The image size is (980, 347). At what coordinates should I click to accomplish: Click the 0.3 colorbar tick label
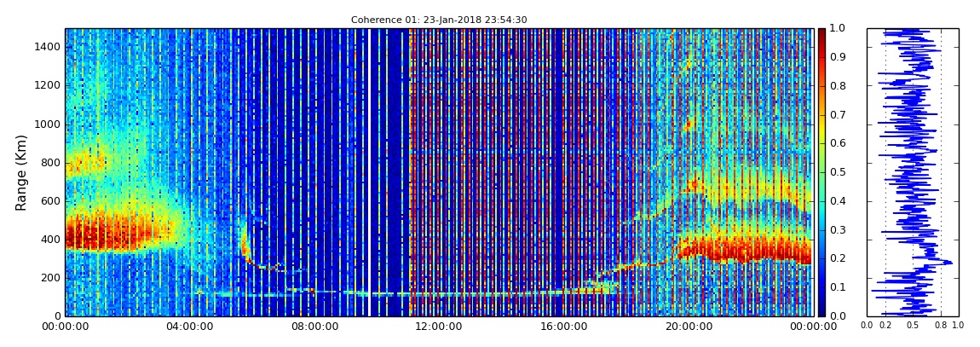838,229
